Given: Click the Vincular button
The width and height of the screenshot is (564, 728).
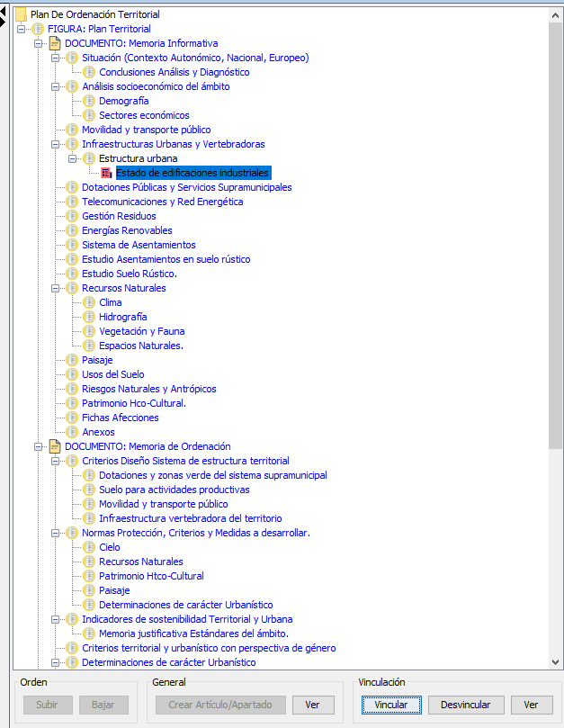Looking at the screenshot, I should pyautogui.click(x=391, y=705).
